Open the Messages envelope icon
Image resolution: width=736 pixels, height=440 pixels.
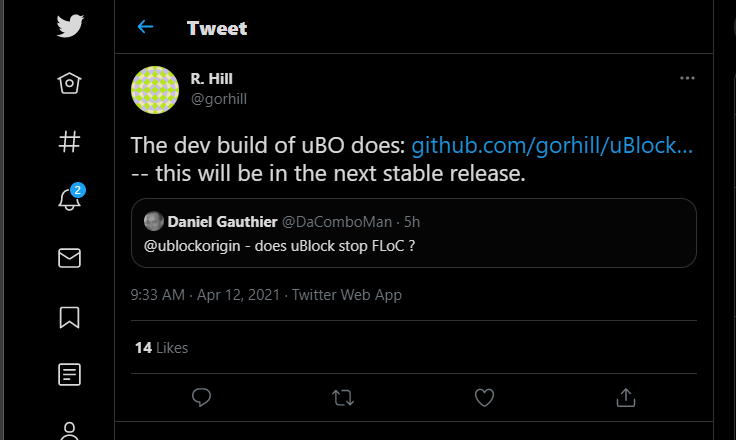(x=69, y=258)
